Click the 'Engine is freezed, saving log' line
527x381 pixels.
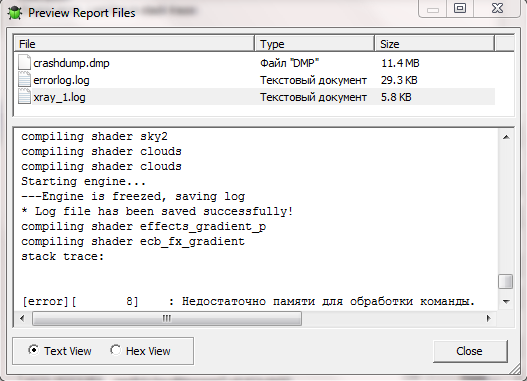(133, 196)
